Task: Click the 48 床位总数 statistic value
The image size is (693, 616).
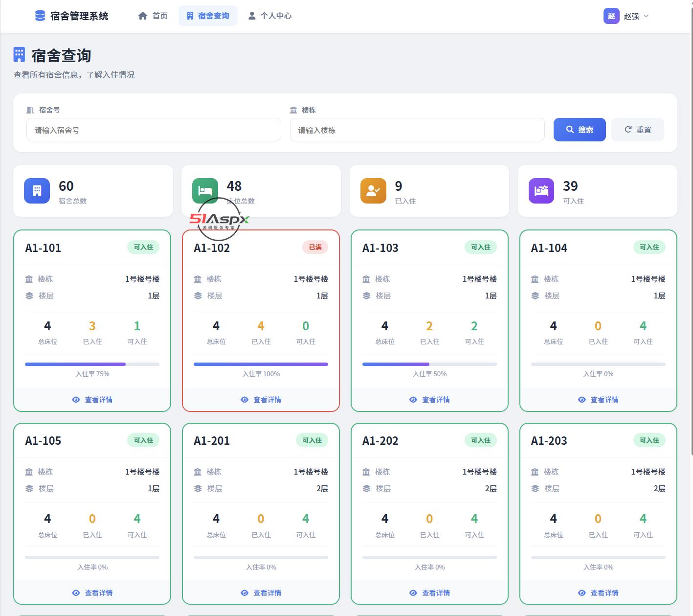Action: (x=234, y=186)
